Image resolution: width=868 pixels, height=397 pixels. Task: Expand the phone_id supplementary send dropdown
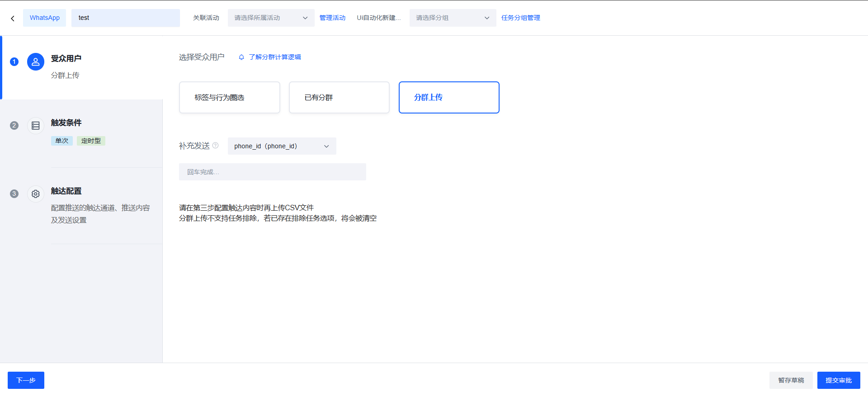pos(282,146)
